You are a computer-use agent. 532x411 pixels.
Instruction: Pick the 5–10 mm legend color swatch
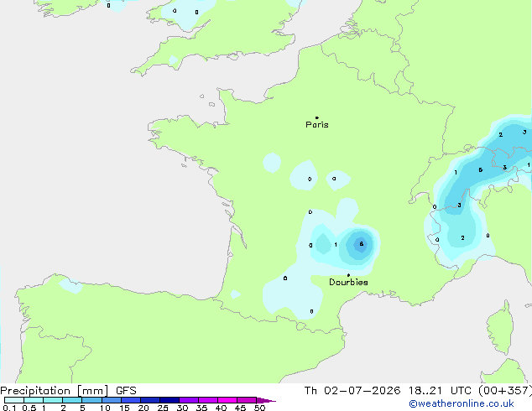tap(91, 400)
